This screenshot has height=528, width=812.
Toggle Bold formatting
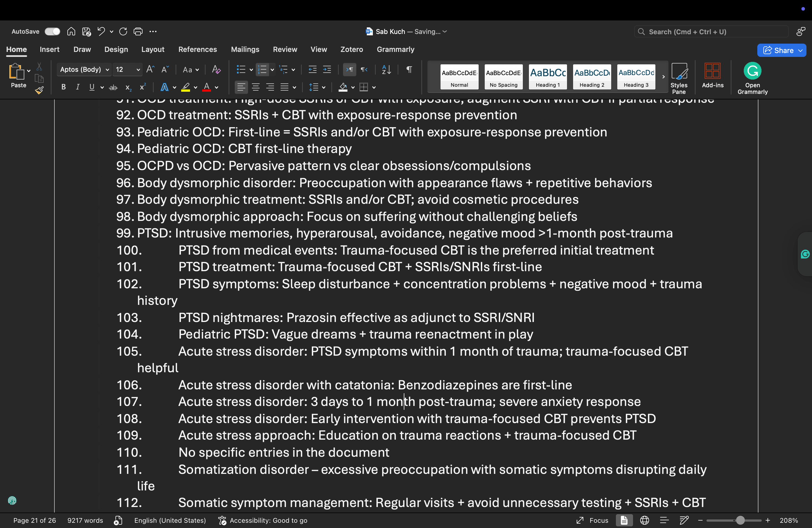coord(63,87)
